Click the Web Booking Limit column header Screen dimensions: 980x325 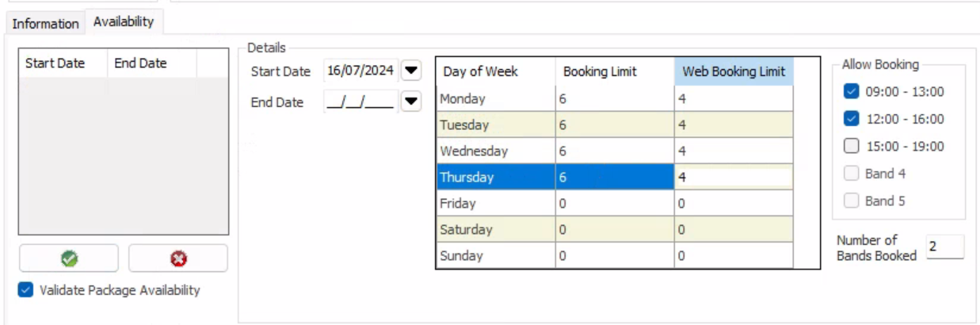tap(734, 71)
